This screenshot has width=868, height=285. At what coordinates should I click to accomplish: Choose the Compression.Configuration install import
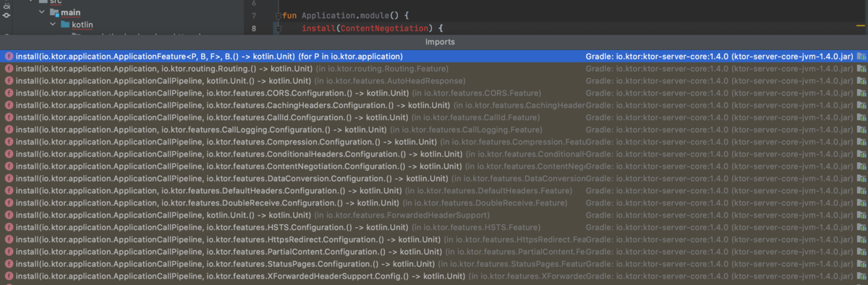434,142
